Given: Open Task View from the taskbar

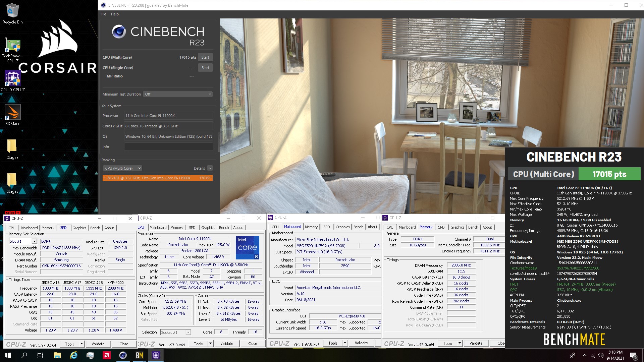Looking at the screenshot, I should (40, 355).
